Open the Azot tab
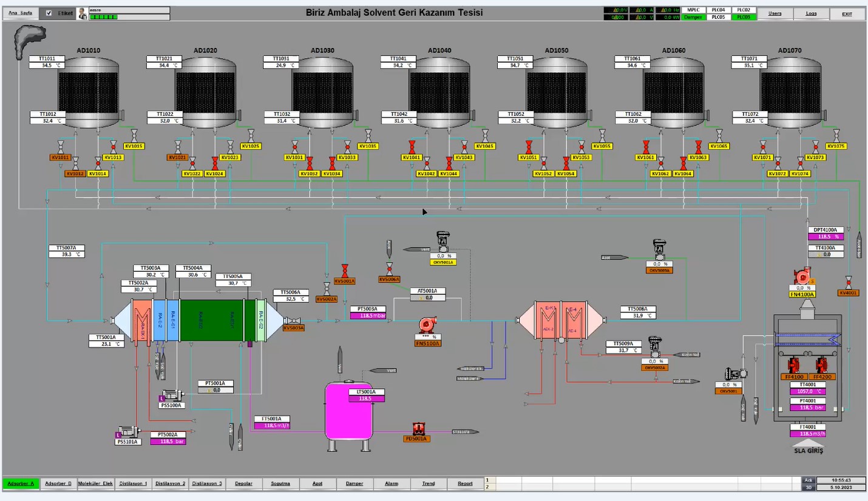868x501 pixels. [x=317, y=483]
